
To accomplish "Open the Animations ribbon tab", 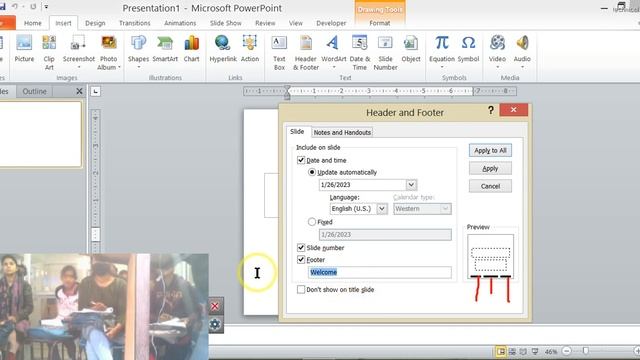I will point(180,23).
